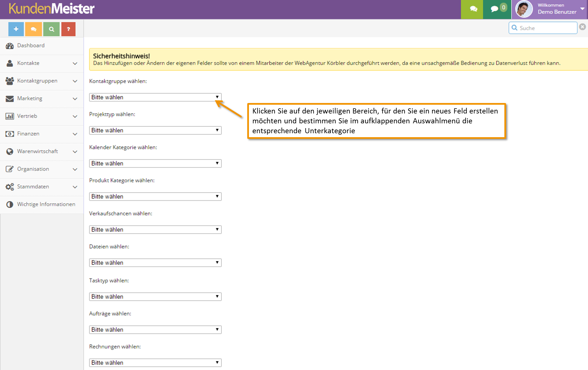Open the Rechnungen wählen dropdown
Screen dimensions: 588x370
(155, 362)
